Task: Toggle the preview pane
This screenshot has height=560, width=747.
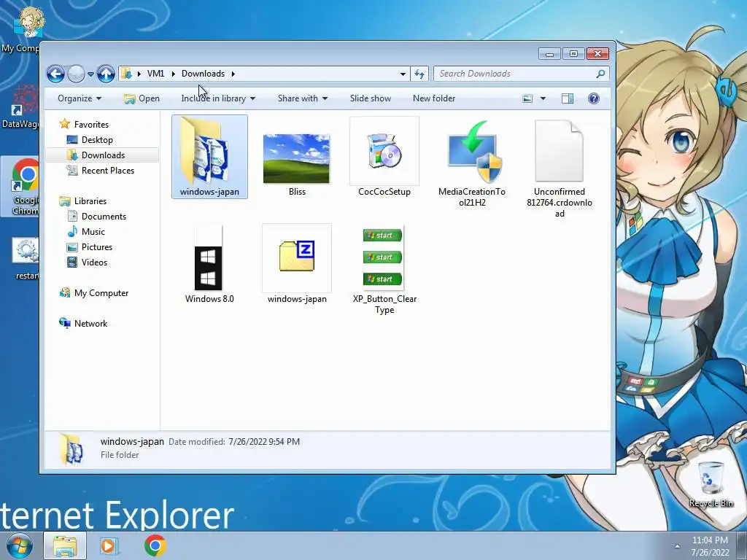Action: click(x=568, y=98)
